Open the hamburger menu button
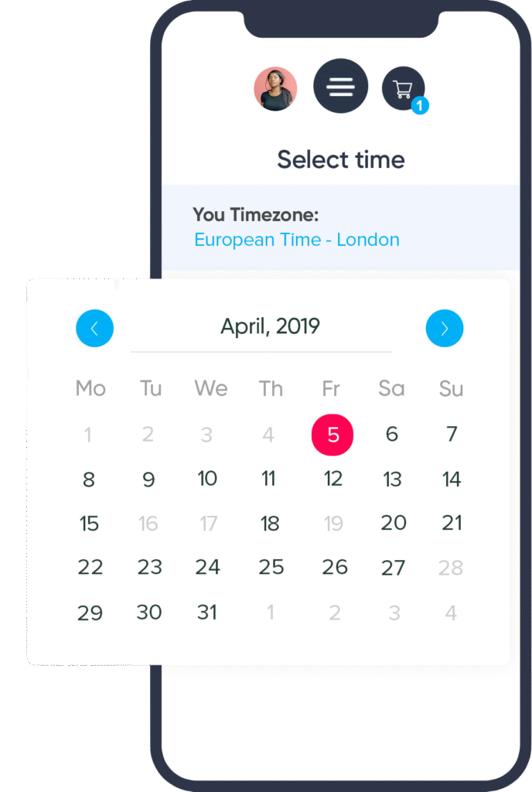 (x=340, y=87)
